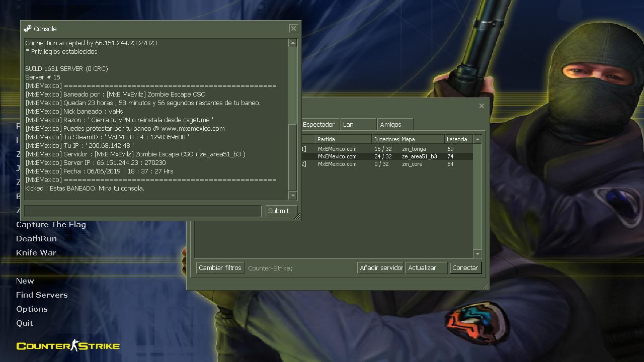
Task: Select the ze_area51_b3 server row
Action: tap(386, 156)
